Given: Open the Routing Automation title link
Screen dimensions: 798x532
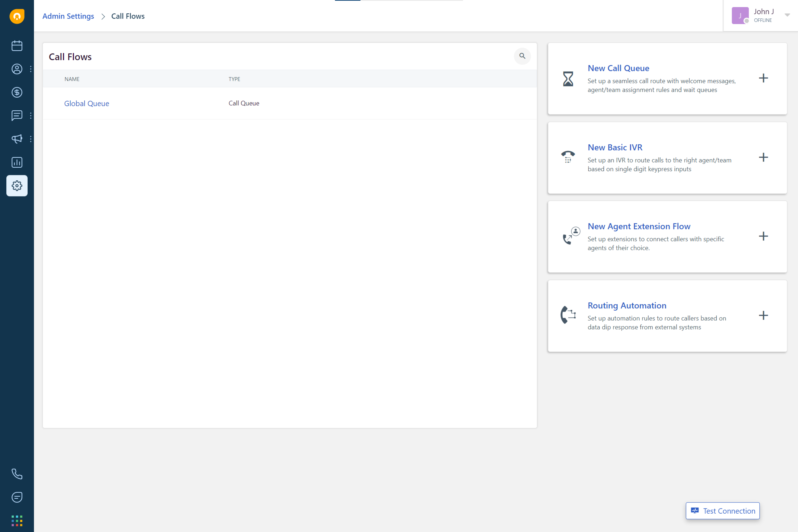Looking at the screenshot, I should pyautogui.click(x=627, y=305).
